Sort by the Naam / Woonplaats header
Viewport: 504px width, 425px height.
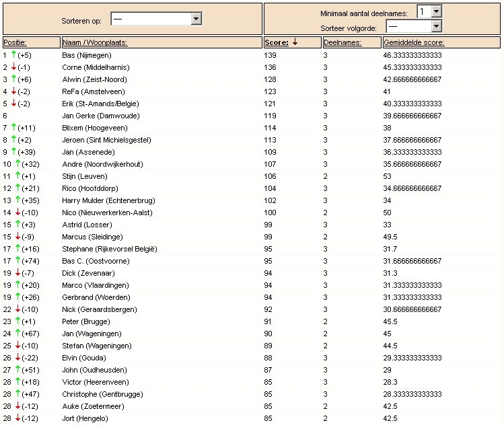click(95, 42)
